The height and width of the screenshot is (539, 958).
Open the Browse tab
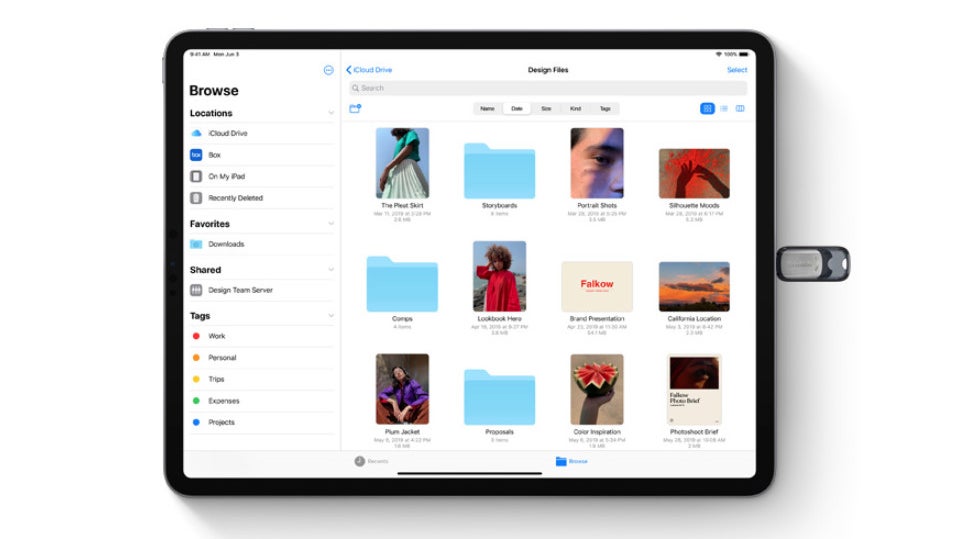tap(572, 461)
